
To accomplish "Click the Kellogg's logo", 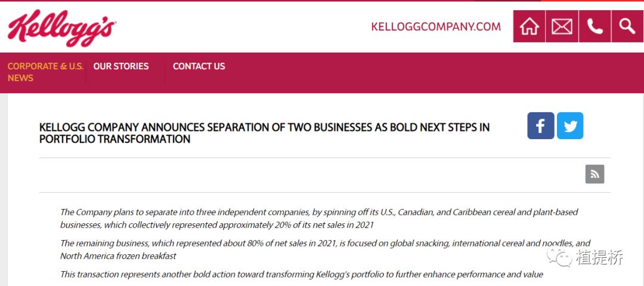I will coord(61,27).
